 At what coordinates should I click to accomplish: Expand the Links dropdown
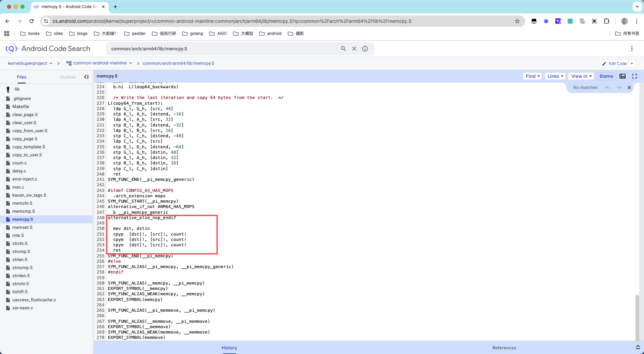(555, 76)
